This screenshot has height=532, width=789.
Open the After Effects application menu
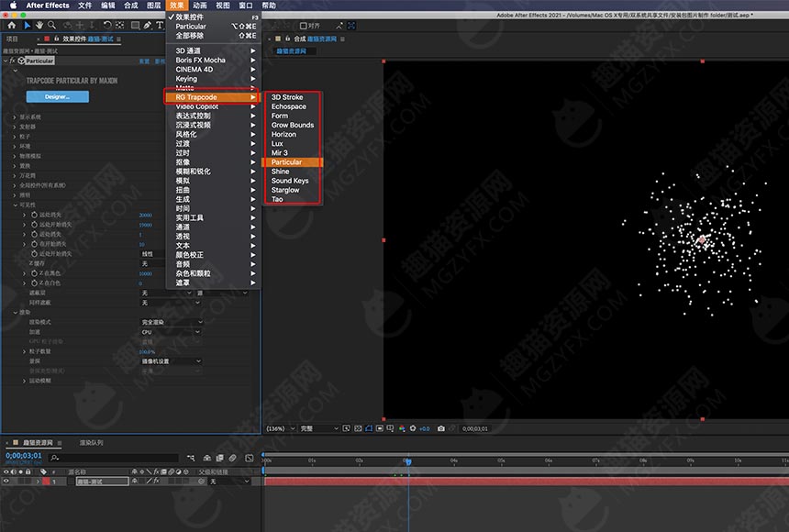click(x=48, y=5)
